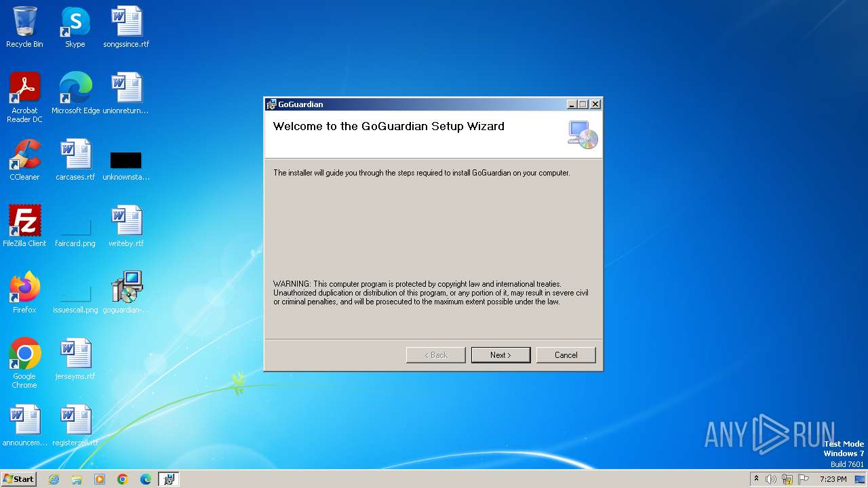Open the Windows Start menu
Screen dimensions: 868x488
pos(18,479)
